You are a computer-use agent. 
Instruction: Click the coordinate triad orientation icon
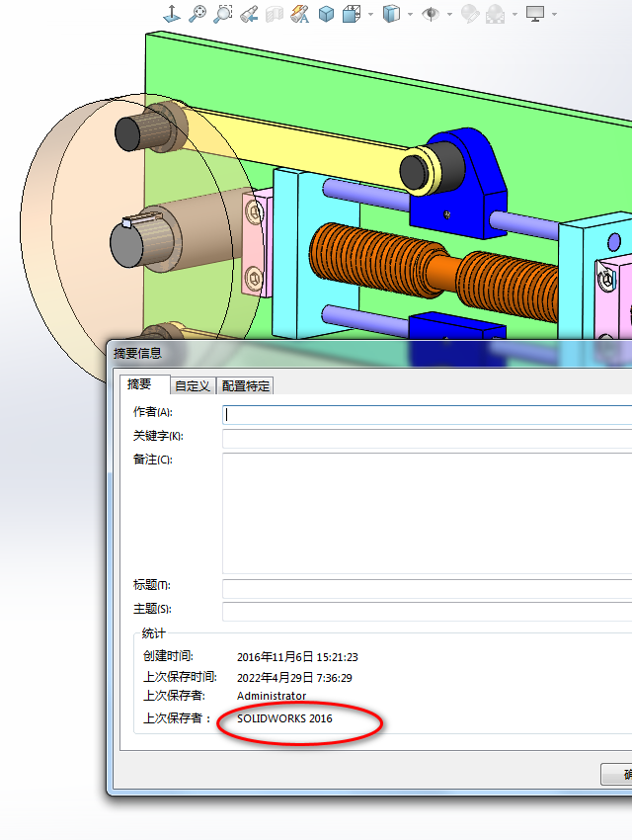[172, 14]
